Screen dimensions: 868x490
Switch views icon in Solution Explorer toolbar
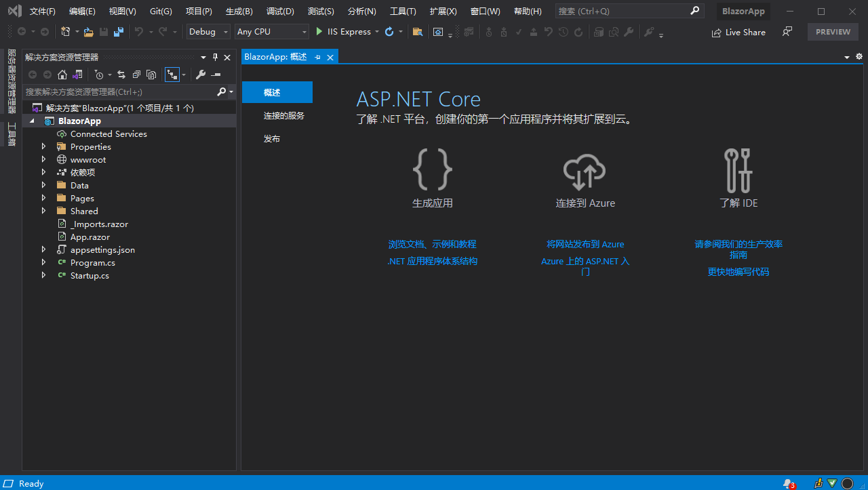(77, 75)
